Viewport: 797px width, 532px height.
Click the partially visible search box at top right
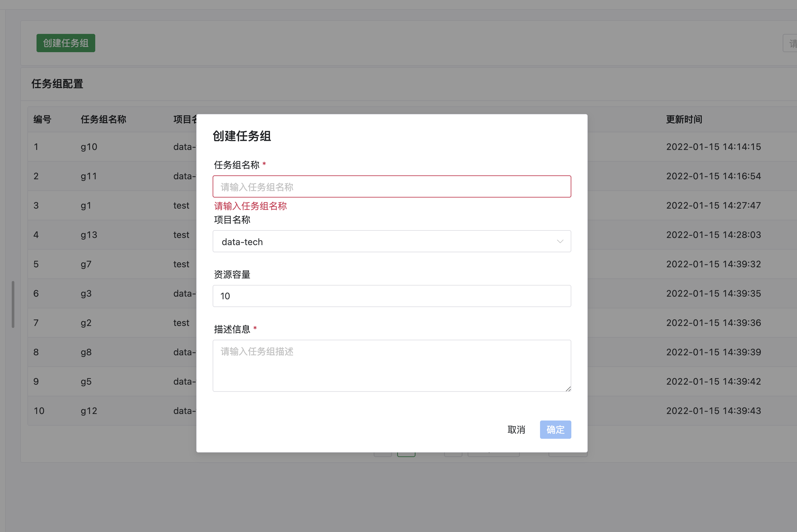791,43
